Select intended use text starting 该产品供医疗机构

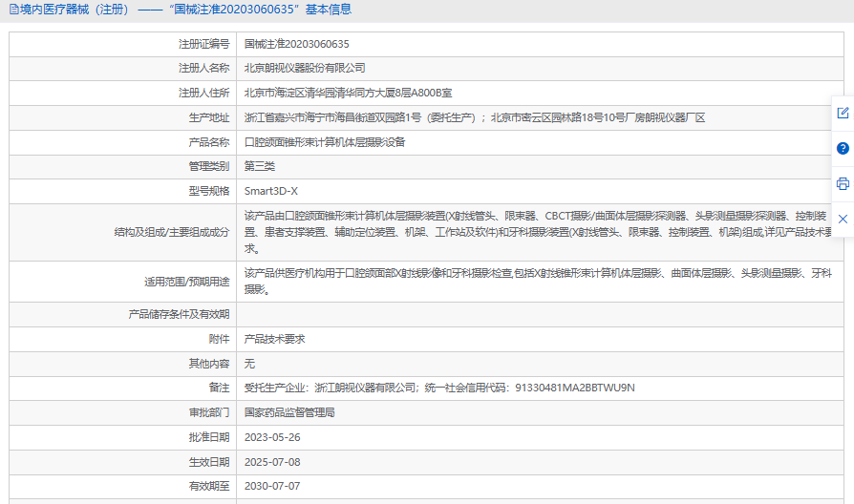[x=538, y=282]
